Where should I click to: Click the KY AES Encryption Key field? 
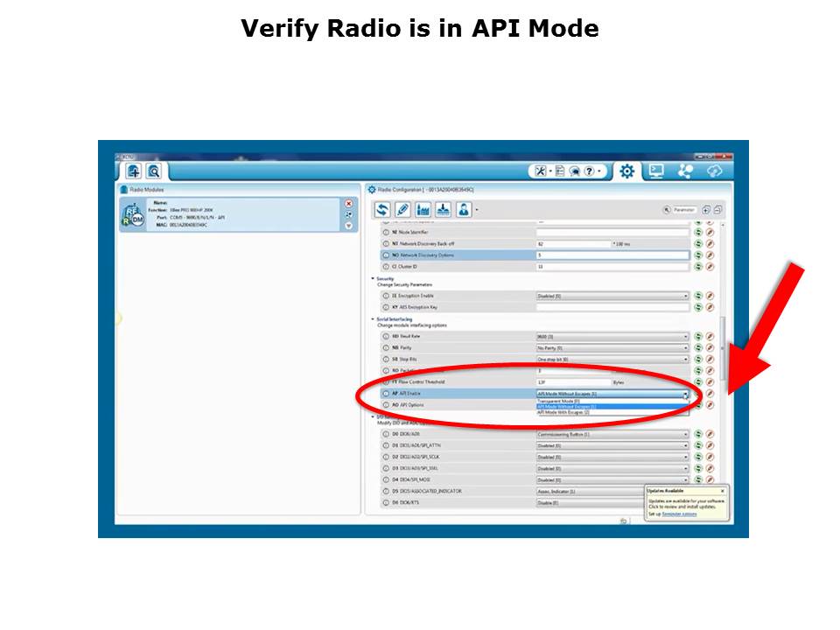[x=612, y=308]
